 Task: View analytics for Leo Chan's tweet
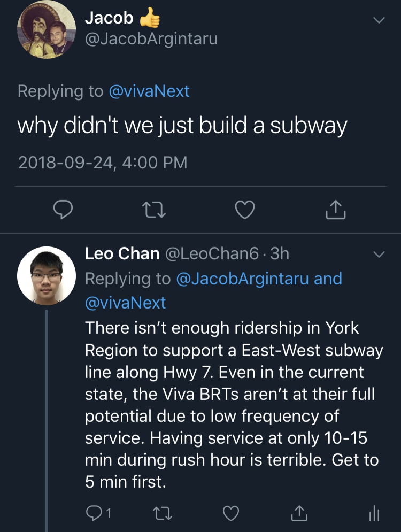(374, 513)
